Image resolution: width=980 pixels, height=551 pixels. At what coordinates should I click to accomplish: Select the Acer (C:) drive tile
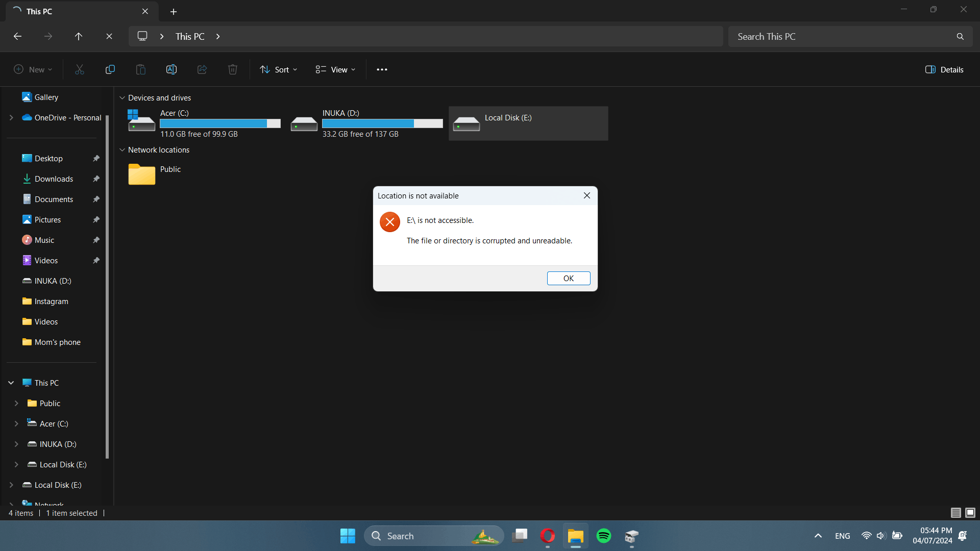[x=204, y=123]
